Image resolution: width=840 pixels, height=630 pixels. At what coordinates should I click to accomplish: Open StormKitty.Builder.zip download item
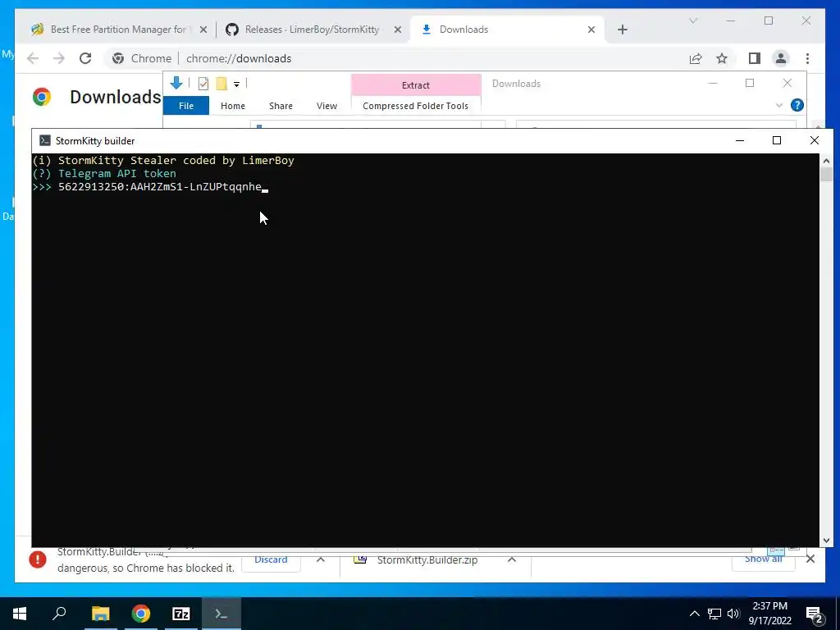point(427,559)
